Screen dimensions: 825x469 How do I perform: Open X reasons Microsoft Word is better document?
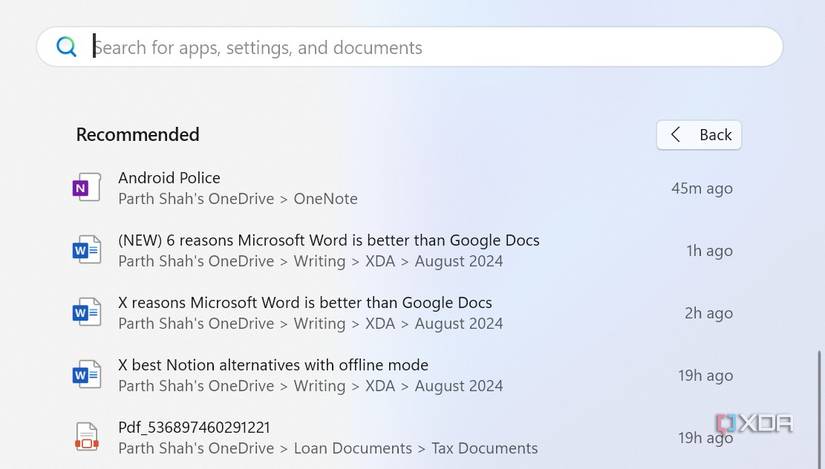click(305, 303)
